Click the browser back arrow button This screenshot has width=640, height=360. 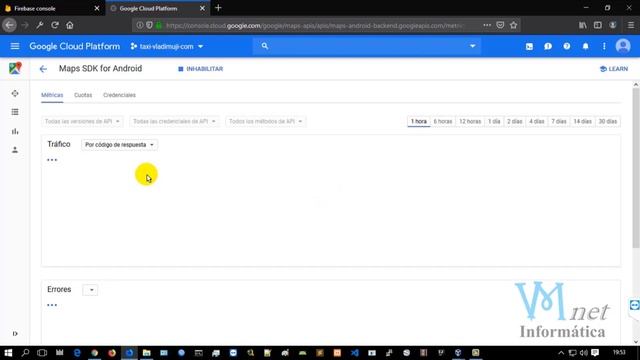(9, 25)
